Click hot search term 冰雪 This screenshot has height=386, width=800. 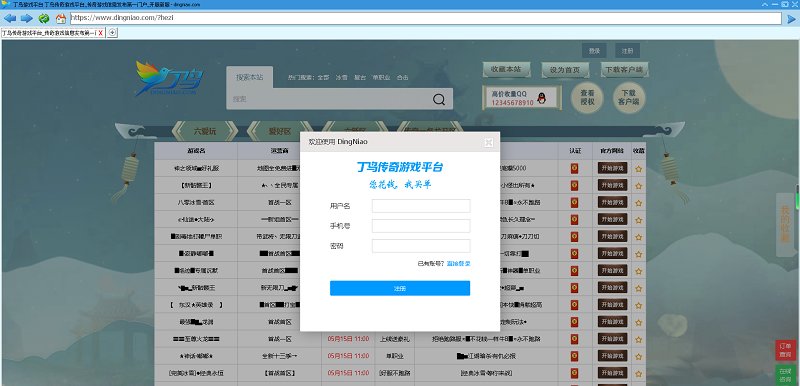pyautogui.click(x=341, y=78)
